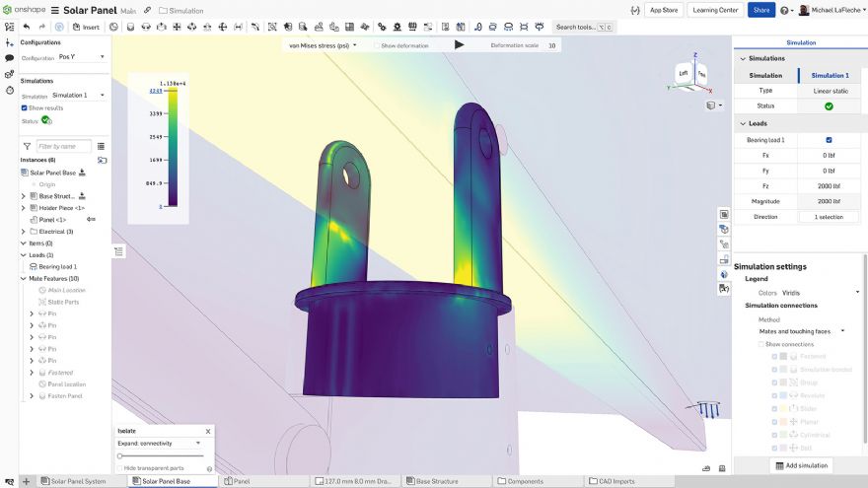Open the Simulation 1 dropdown in left panel
Viewport: 868px width, 488px height.
click(x=78, y=96)
